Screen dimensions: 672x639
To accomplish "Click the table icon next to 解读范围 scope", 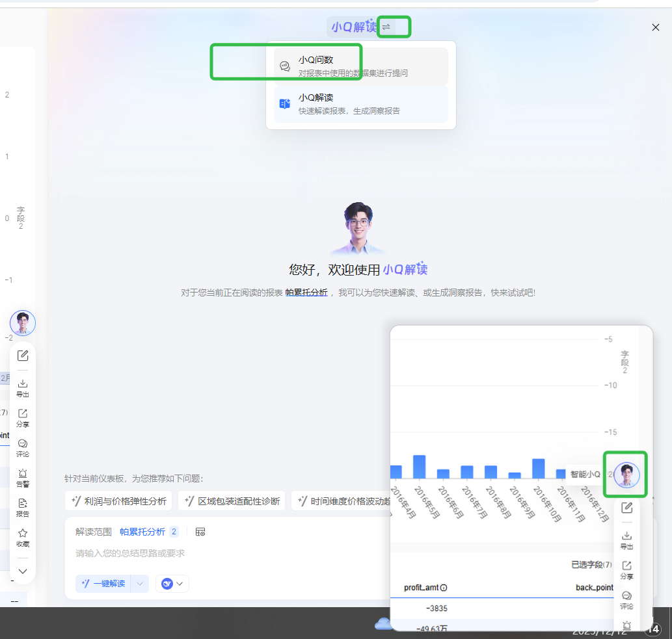I will (x=200, y=532).
